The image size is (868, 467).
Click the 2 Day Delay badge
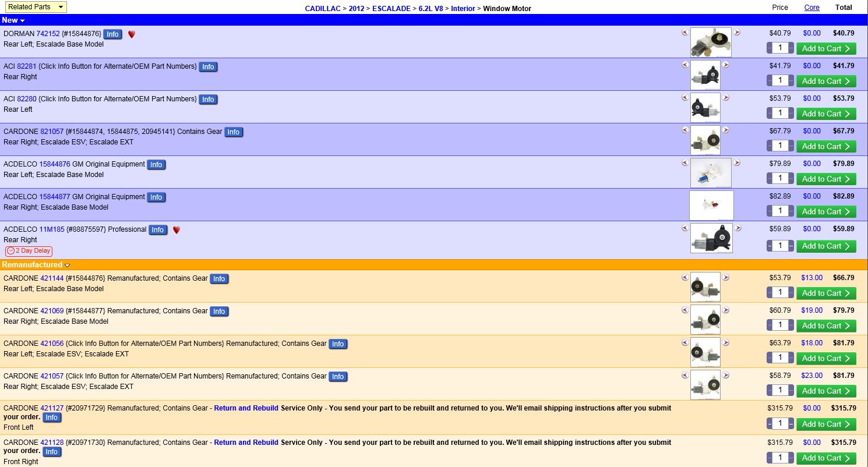[29, 251]
